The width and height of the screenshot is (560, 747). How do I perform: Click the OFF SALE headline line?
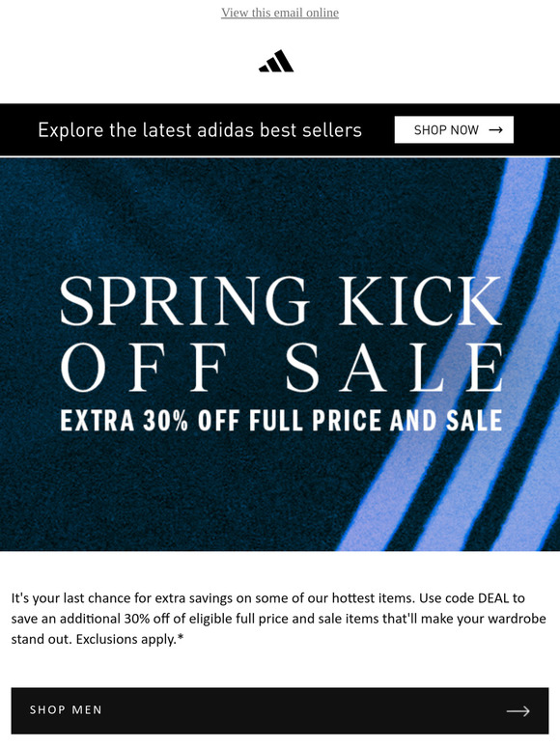283,368
